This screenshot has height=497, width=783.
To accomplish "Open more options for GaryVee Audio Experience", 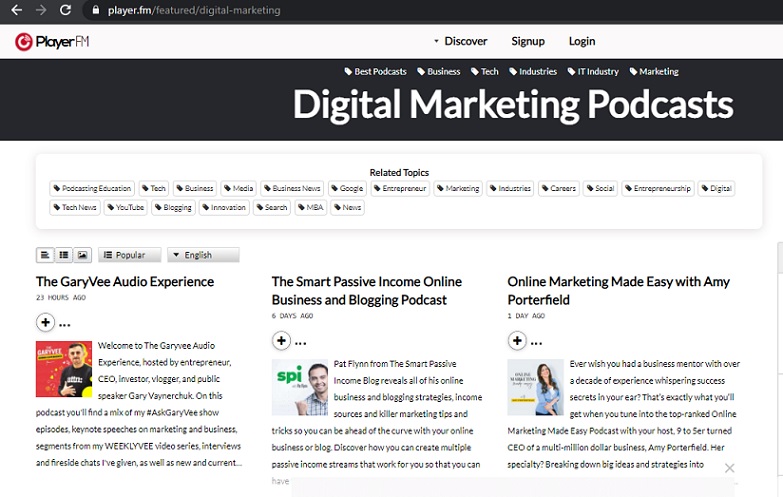I will click(x=65, y=325).
